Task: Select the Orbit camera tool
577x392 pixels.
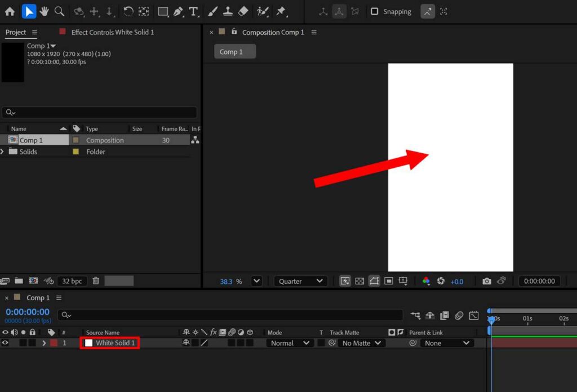Action: click(78, 11)
